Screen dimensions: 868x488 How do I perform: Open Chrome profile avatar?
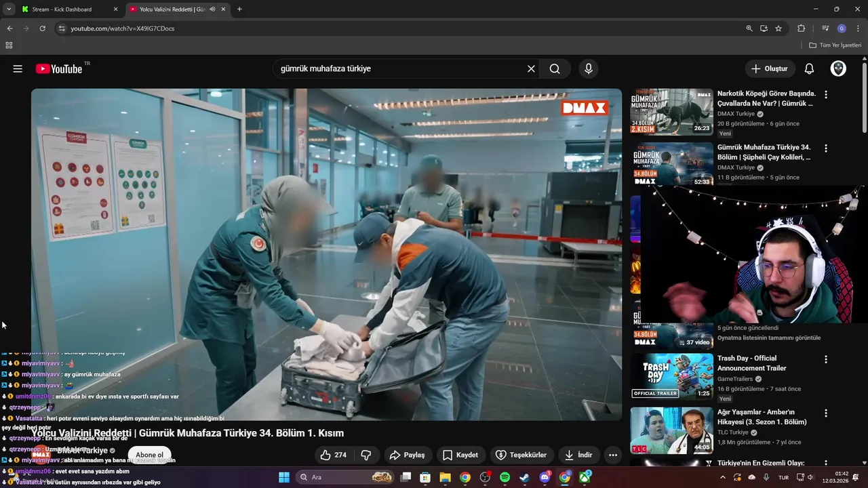click(842, 28)
